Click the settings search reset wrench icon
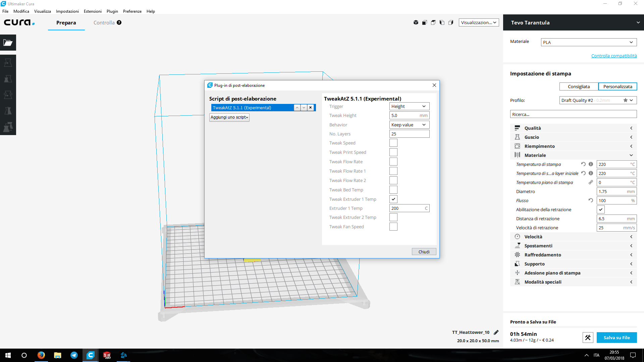644x362 pixels. [588, 338]
